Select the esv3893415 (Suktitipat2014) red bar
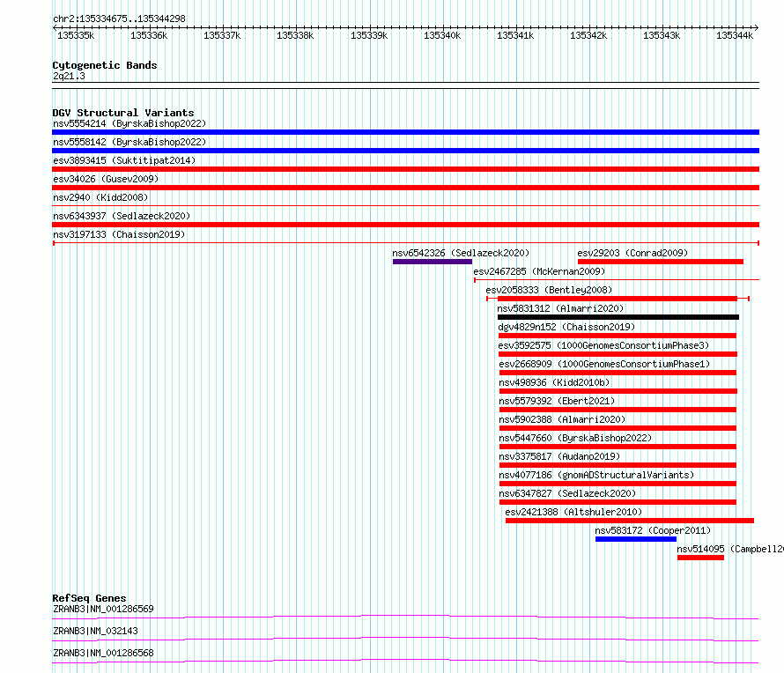 (405, 169)
